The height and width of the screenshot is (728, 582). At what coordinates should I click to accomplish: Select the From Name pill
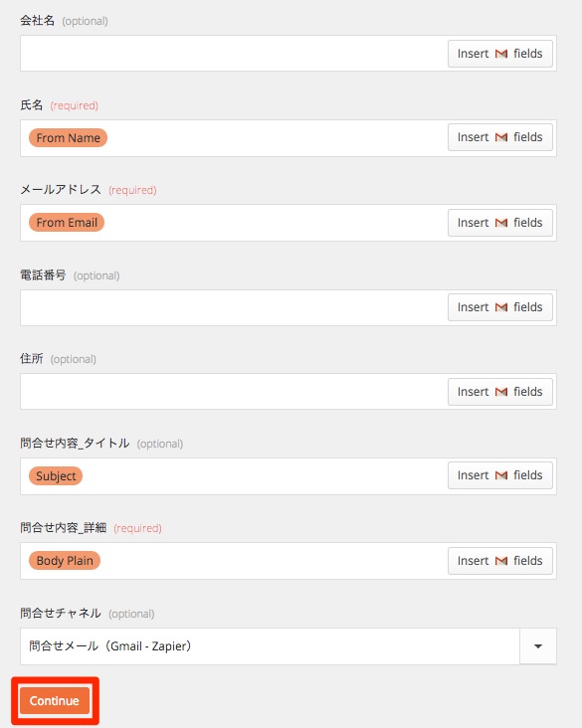[69, 138]
